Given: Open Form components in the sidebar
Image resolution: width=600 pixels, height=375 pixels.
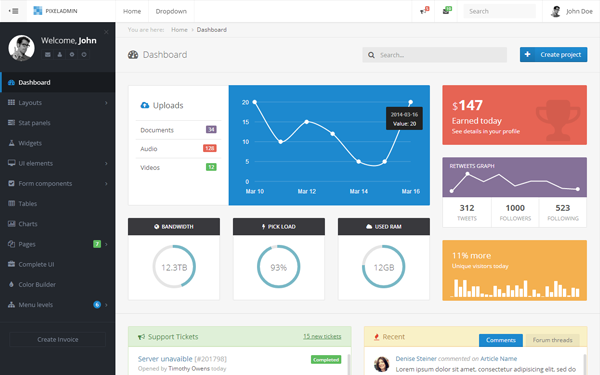Looking at the screenshot, I should (57, 184).
